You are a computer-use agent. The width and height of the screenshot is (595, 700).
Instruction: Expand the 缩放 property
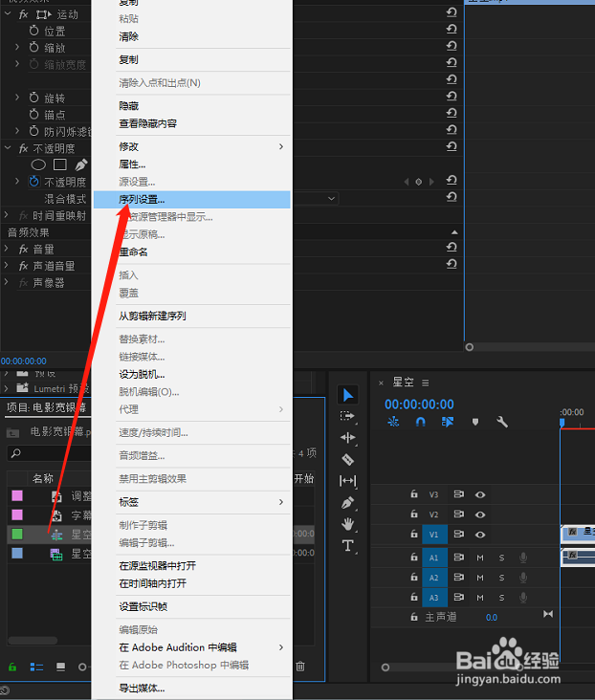pos(17,47)
